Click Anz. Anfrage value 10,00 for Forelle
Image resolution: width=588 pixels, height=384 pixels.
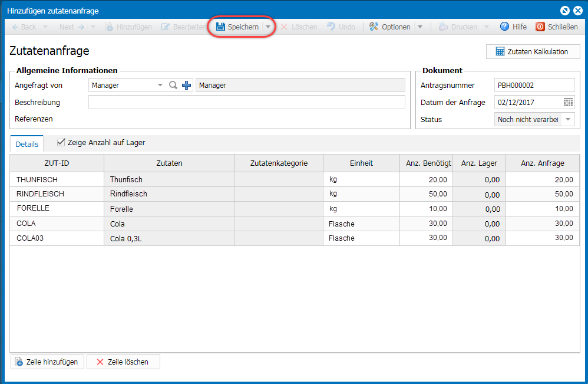tap(543, 209)
